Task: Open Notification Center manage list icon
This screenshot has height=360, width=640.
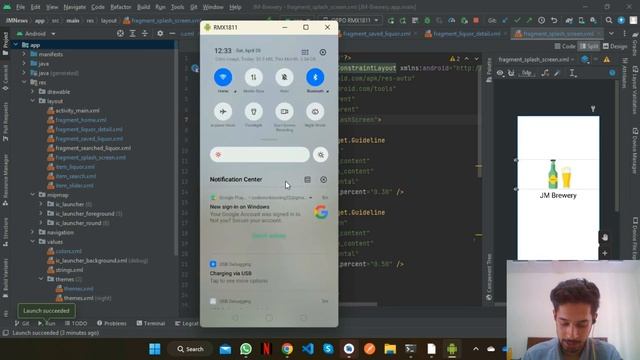Action: [307, 180]
